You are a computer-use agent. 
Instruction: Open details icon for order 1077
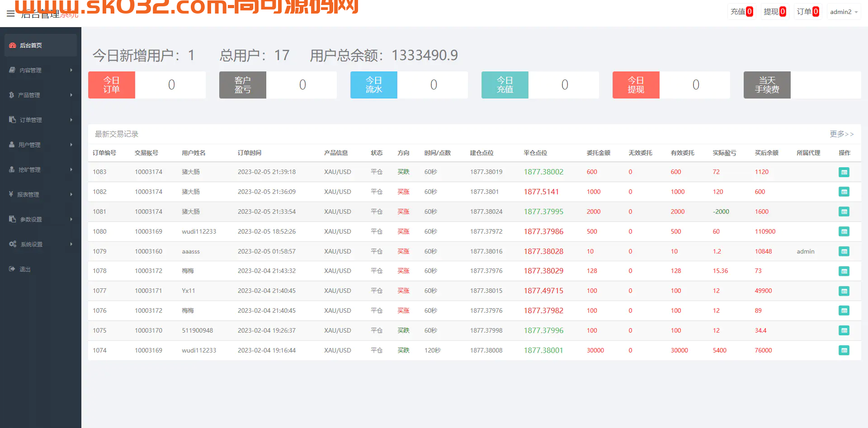(844, 291)
